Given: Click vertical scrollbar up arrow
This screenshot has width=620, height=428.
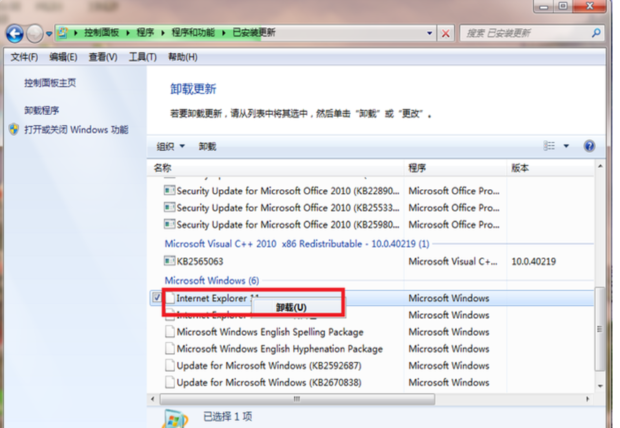Looking at the screenshot, I should pyautogui.click(x=600, y=167).
